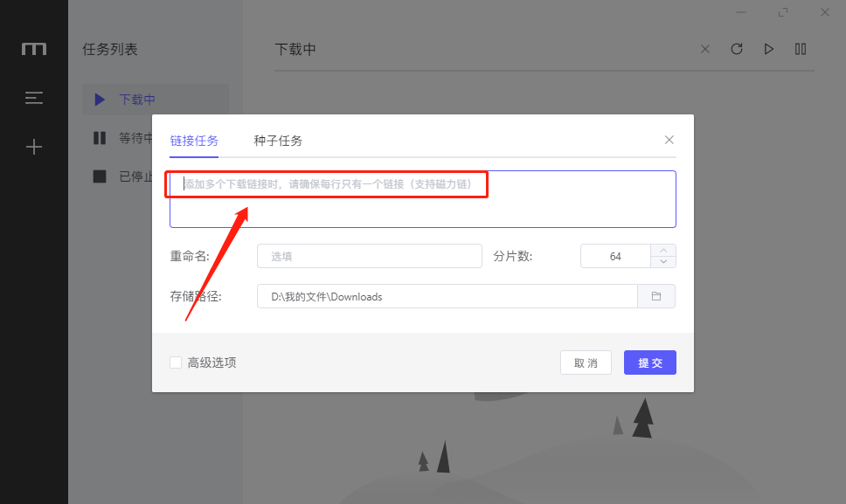
Task: Refresh the task list with the reload icon
Action: coord(737,49)
